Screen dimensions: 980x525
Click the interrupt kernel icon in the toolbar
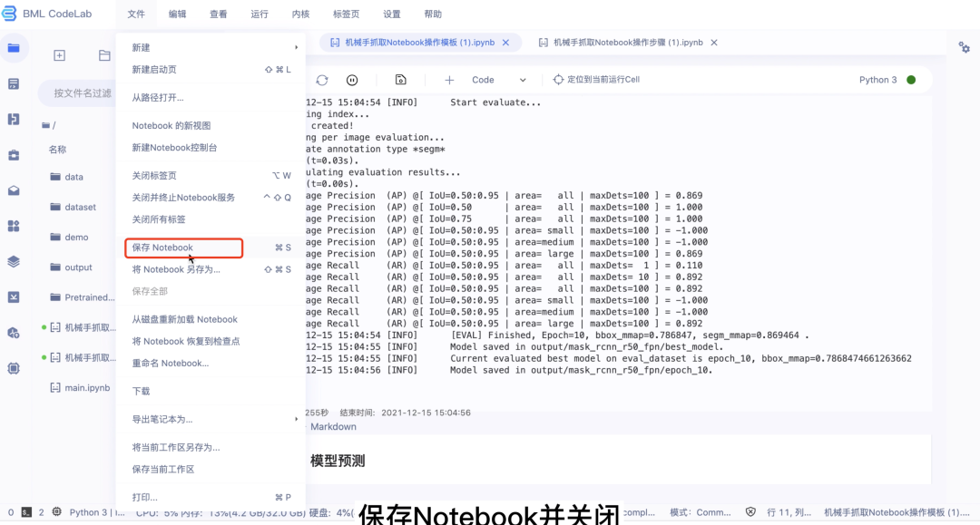352,80
